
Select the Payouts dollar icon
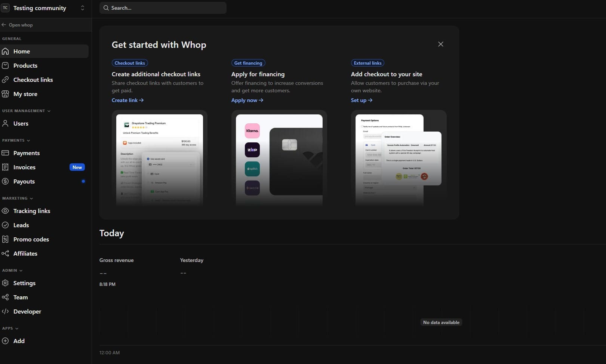tap(5, 181)
